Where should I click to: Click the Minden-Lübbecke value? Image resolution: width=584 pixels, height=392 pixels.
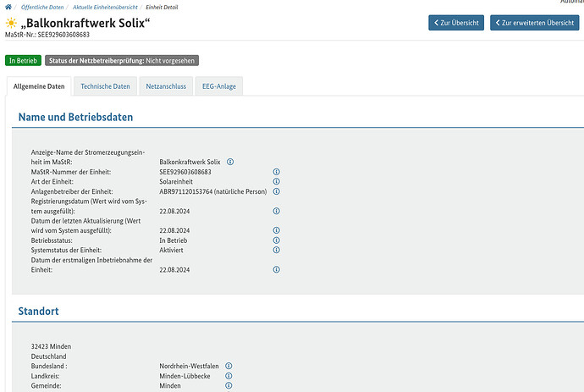185,376
